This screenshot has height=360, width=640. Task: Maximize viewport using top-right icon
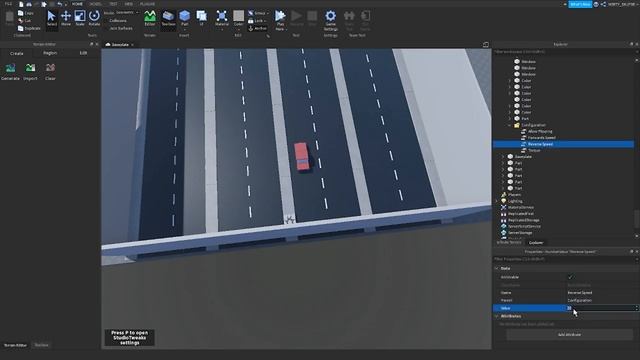pyautogui.click(x=486, y=44)
